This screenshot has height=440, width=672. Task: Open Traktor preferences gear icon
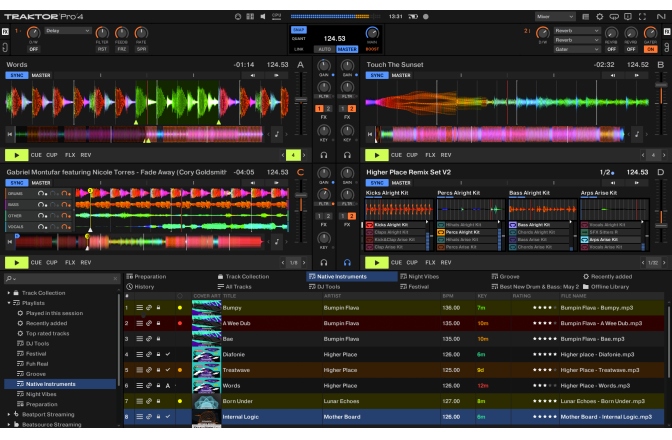click(600, 17)
